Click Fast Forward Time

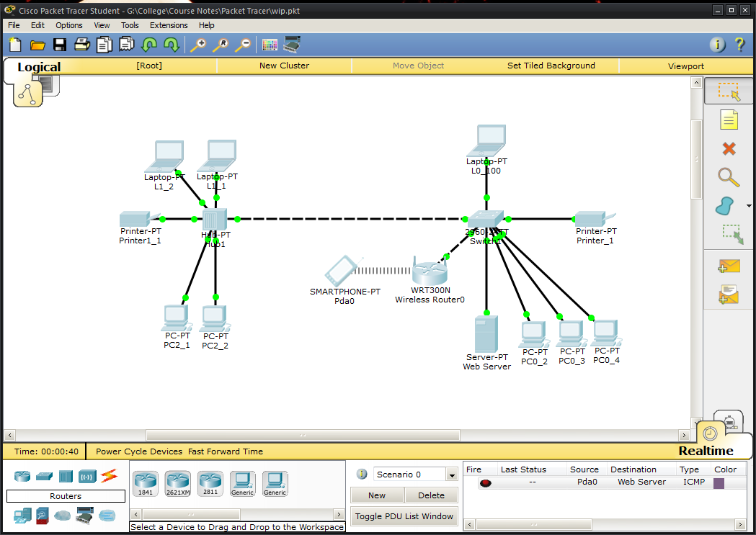coord(225,451)
